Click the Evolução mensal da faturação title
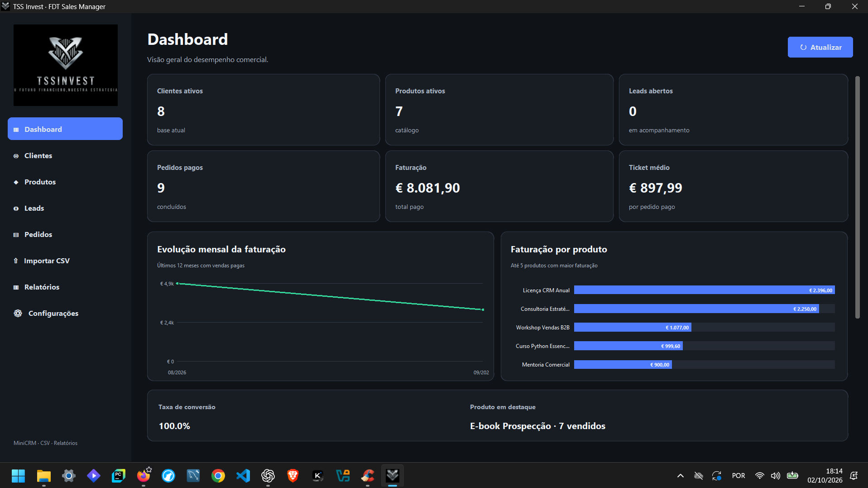This screenshot has height=488, width=868. pyautogui.click(x=221, y=249)
